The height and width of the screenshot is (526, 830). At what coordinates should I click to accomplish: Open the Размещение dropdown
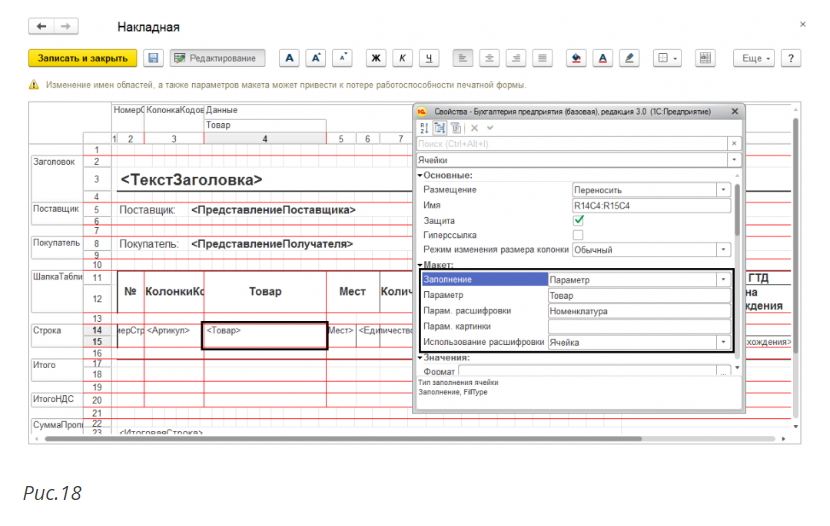[724, 190]
